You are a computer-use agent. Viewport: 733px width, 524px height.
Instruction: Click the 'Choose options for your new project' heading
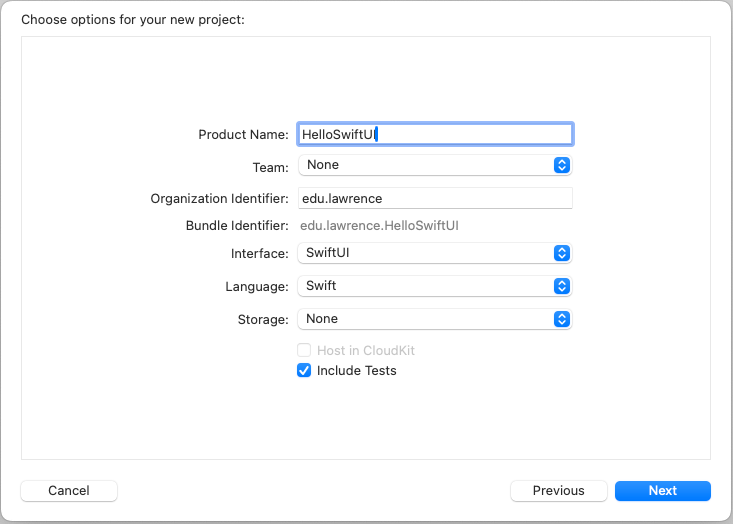click(x=133, y=20)
